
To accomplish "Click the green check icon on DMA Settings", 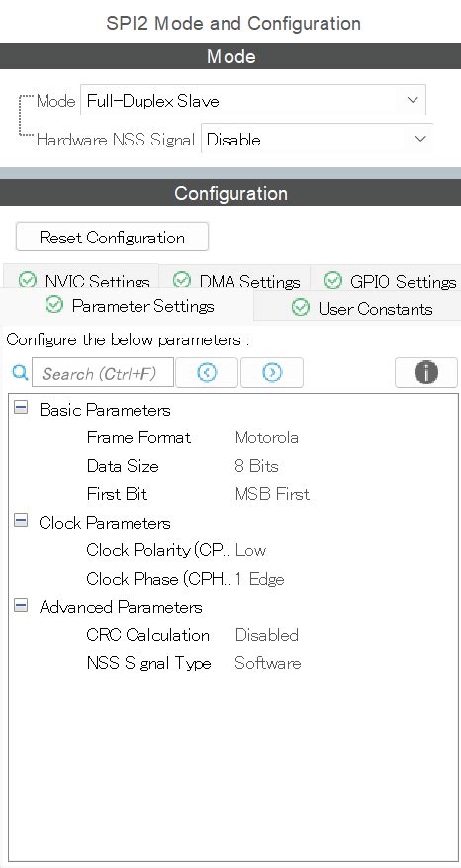I will click(181, 281).
